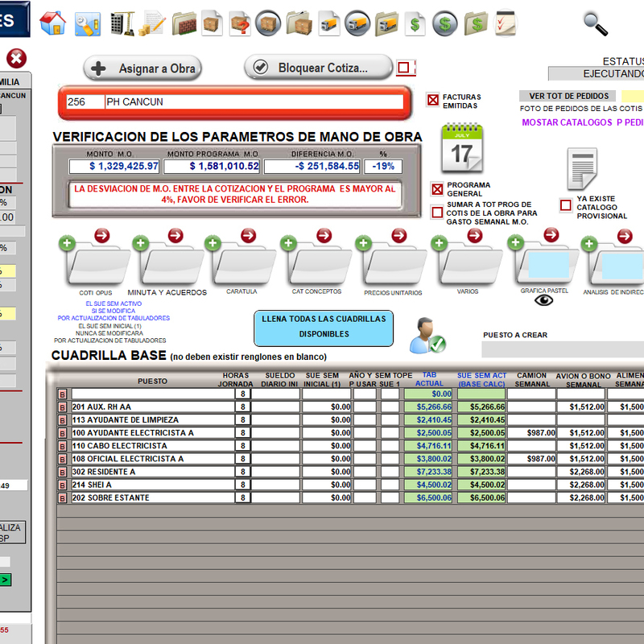The height and width of the screenshot is (644, 644).
Task: Click the red circular X close icon
Action: pos(16,59)
